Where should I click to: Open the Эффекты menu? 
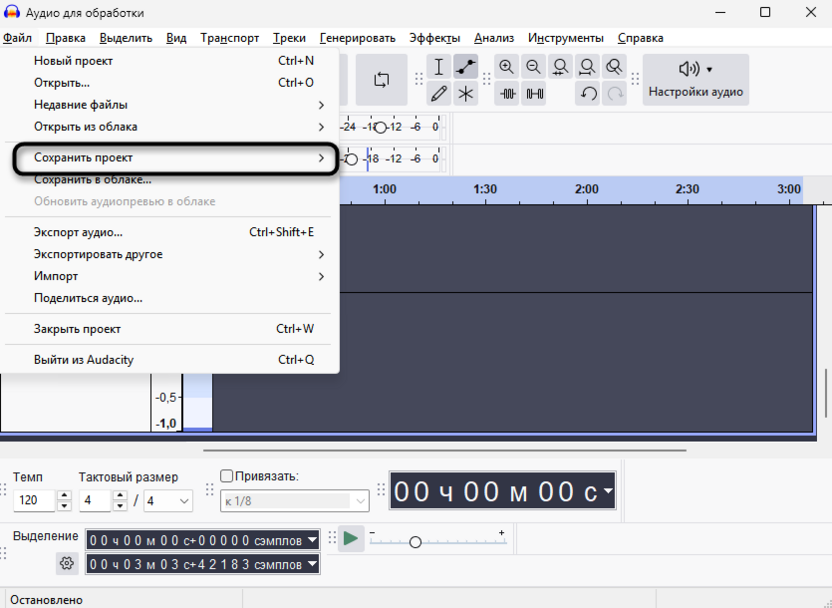pos(435,38)
